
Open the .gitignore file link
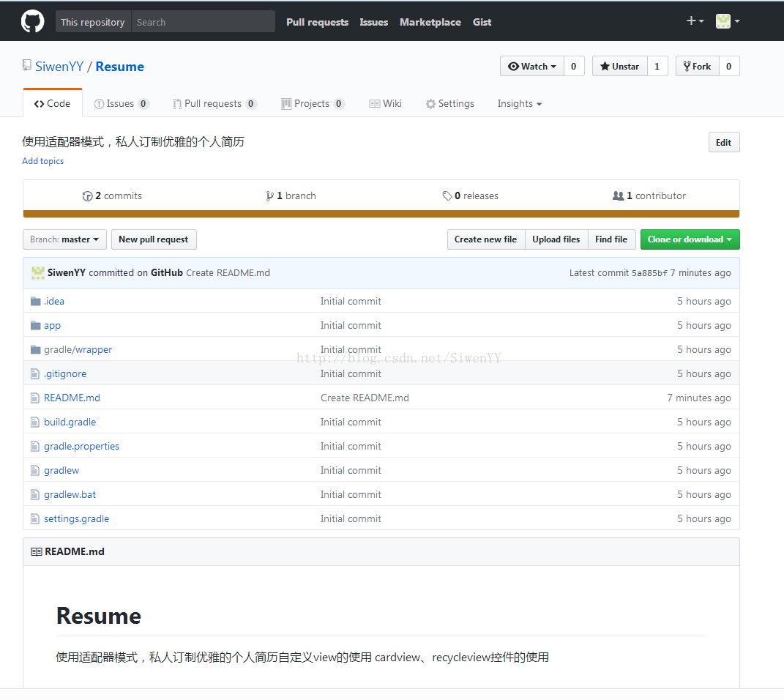(65, 373)
